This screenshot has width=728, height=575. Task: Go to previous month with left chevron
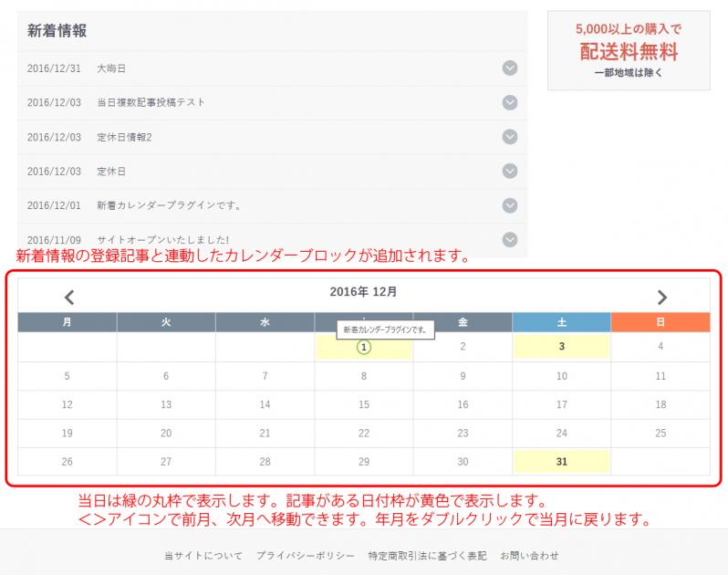69,298
